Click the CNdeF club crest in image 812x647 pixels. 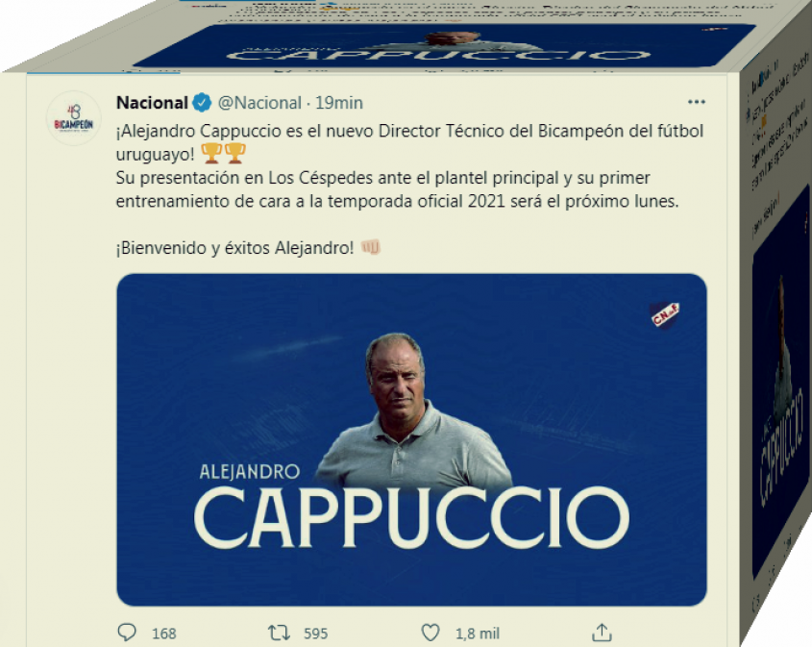pos(665,315)
